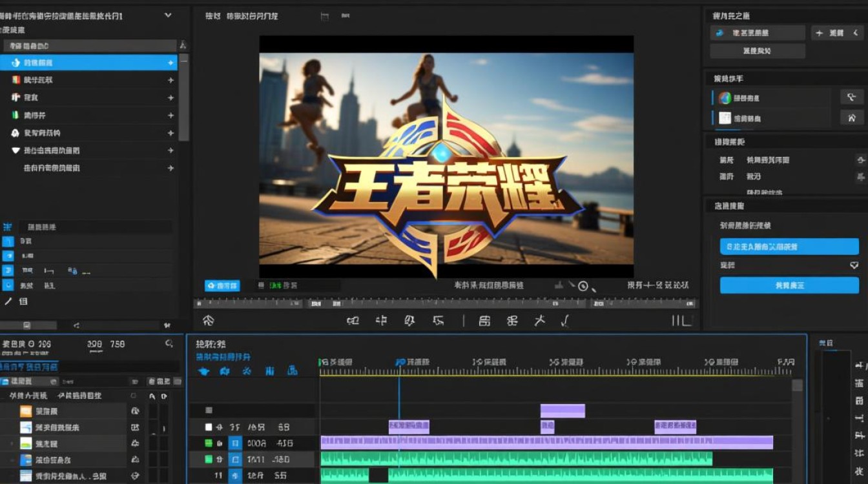Toggle the white checkbox in the track headers
Viewport: 868px width, 484px height.
click(209, 427)
